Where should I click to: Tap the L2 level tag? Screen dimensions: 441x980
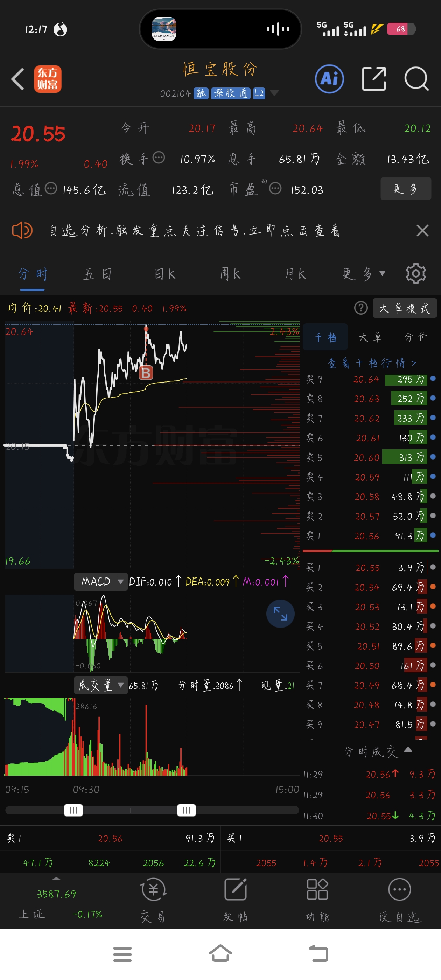pos(259,93)
